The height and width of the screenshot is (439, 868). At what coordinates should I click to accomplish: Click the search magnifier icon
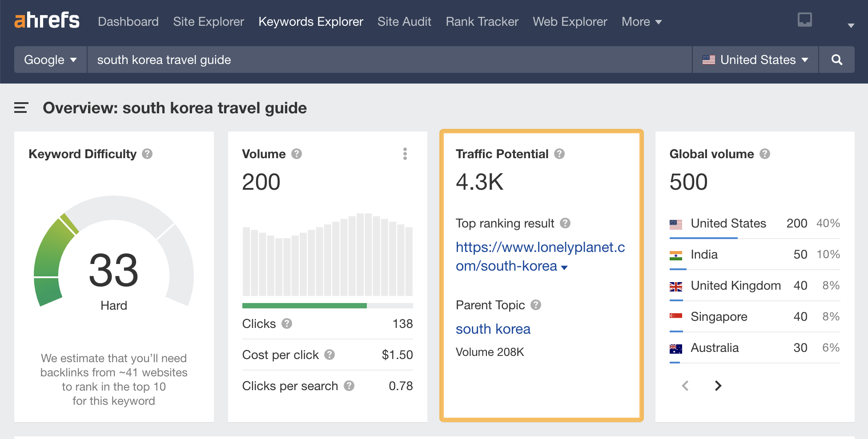click(x=838, y=60)
